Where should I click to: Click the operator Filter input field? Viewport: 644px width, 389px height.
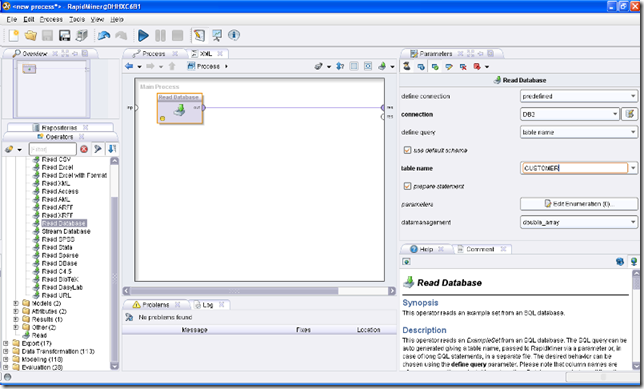[x=53, y=149]
